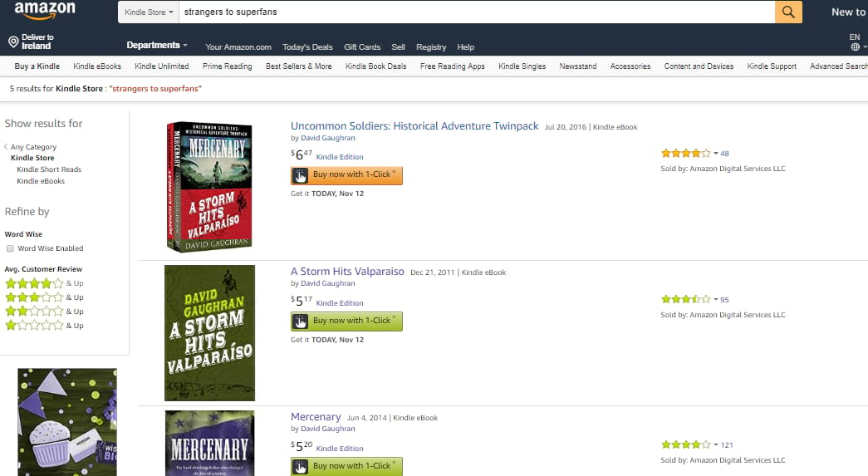Click star rating of A Storm Hits Valparaiso
This screenshot has height=476, width=868.
tap(685, 299)
